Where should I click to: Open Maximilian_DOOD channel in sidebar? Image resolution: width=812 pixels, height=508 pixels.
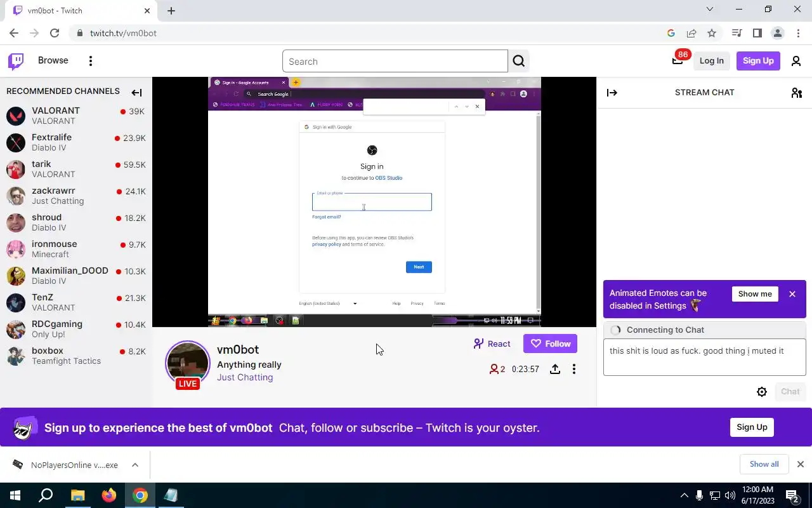coord(76,276)
